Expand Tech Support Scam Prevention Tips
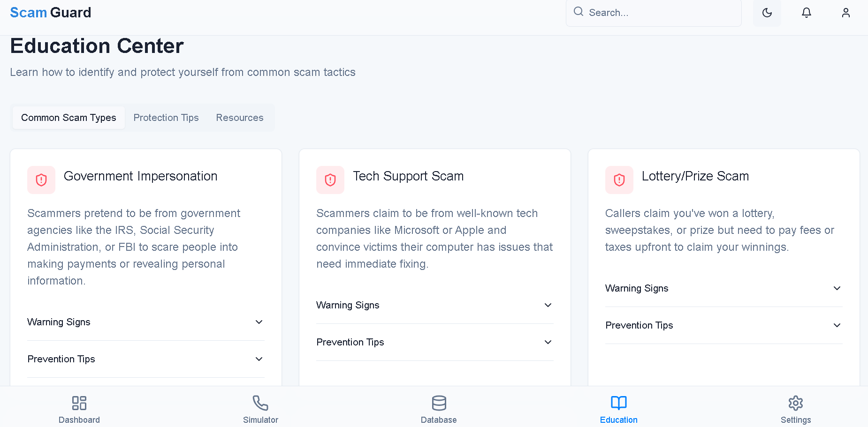 (434, 342)
